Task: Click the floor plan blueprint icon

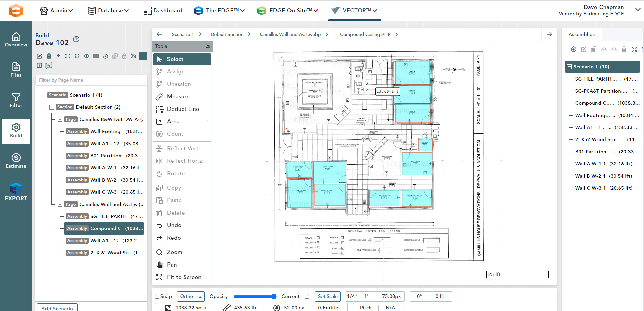Action: pyautogui.click(x=49, y=65)
